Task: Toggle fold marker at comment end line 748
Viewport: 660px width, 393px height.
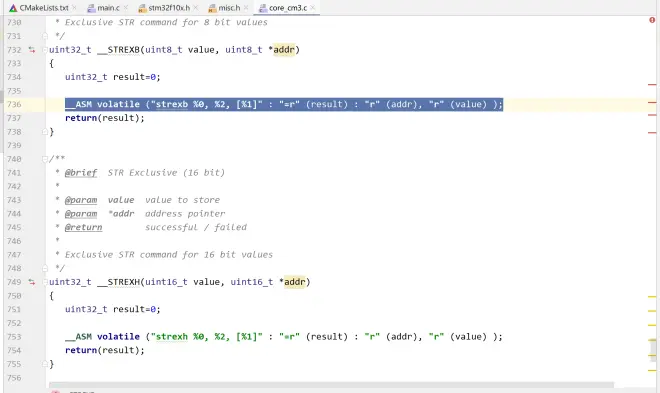Action: [x=45, y=268]
